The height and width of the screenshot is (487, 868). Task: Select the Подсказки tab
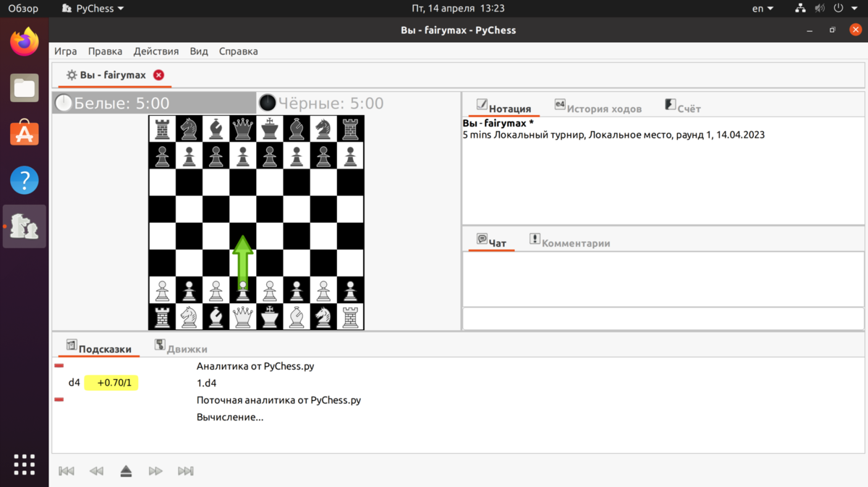(x=98, y=348)
